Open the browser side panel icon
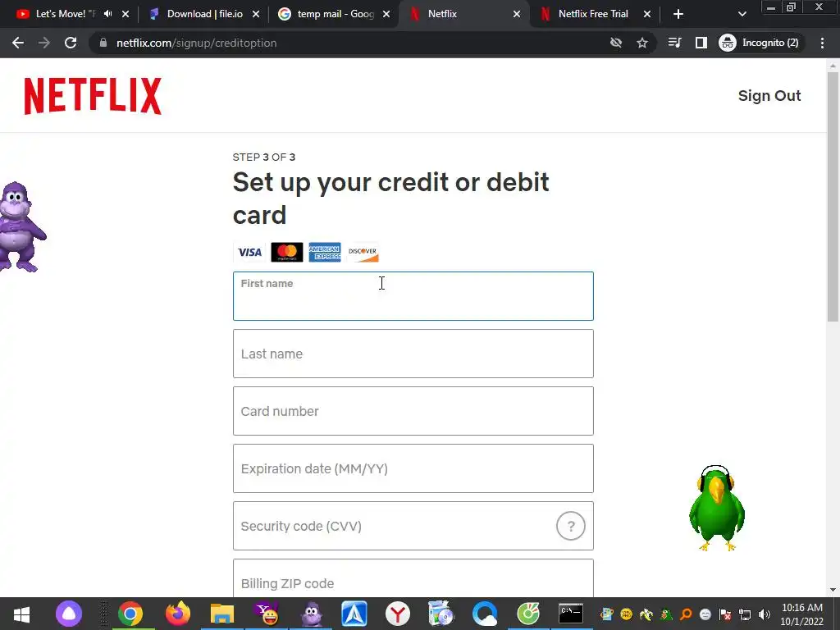This screenshot has height=630, width=840. (701, 43)
